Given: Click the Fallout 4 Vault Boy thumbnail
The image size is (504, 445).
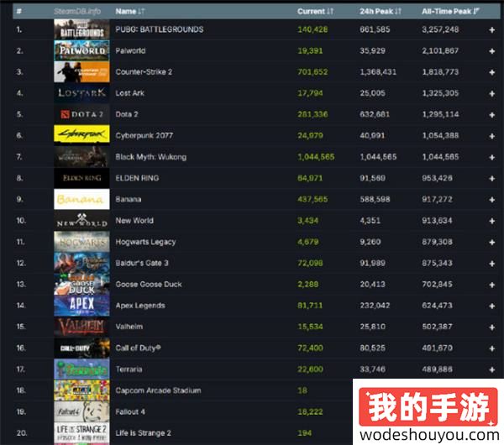Looking at the screenshot, I should (81, 411).
